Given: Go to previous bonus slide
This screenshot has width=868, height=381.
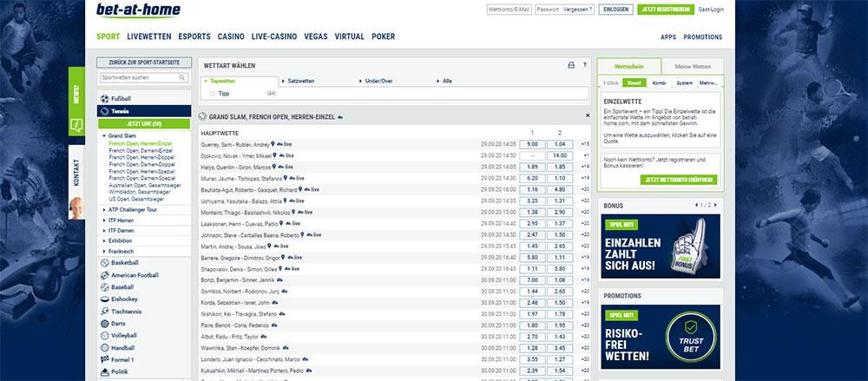Looking at the screenshot, I should click(x=696, y=206).
